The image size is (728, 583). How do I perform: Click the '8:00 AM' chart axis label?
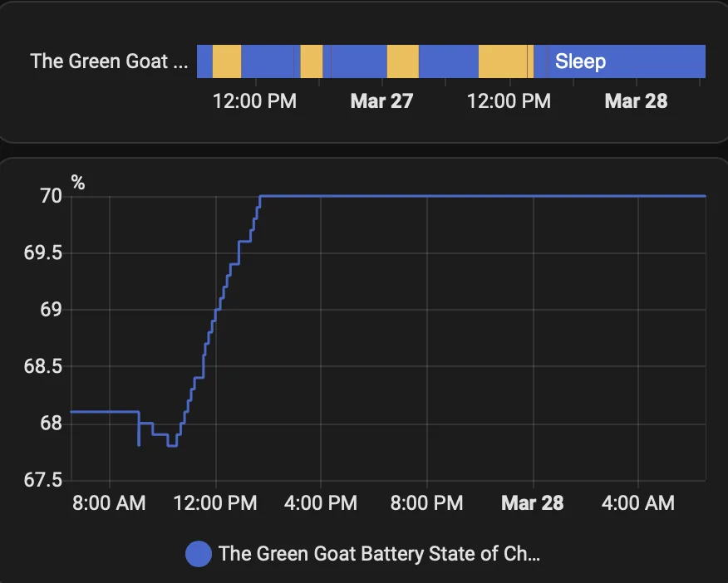pos(109,503)
